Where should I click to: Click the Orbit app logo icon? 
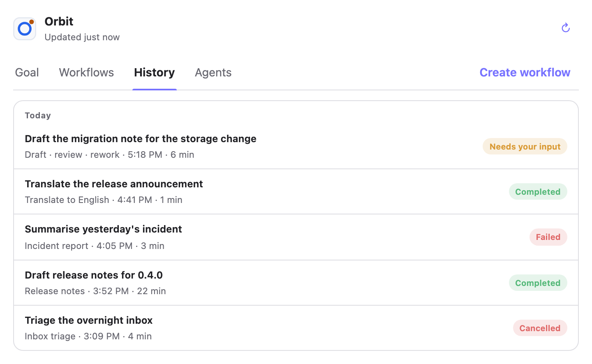pyautogui.click(x=25, y=29)
